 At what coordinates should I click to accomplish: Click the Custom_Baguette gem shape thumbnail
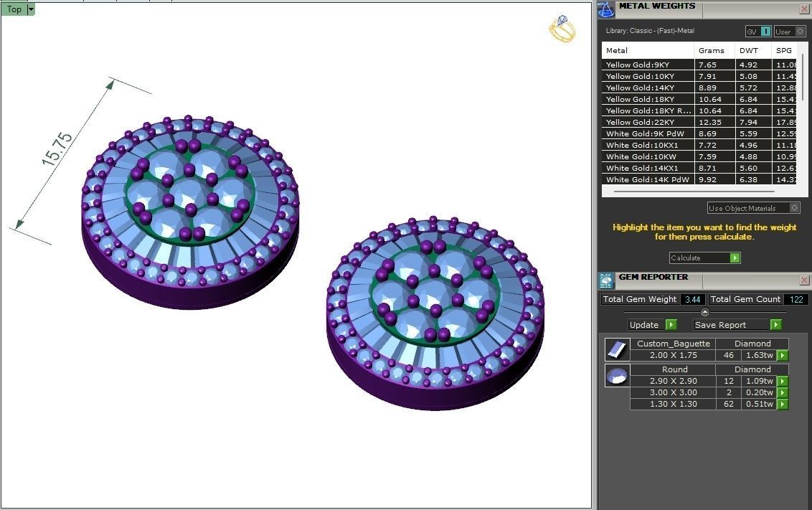tap(618, 349)
